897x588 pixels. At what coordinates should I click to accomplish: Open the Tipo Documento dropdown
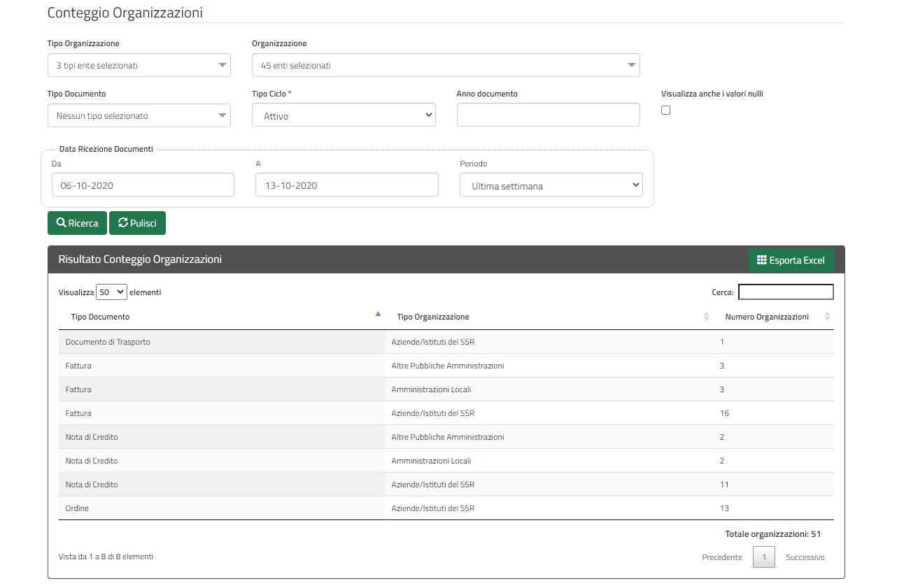click(x=139, y=115)
